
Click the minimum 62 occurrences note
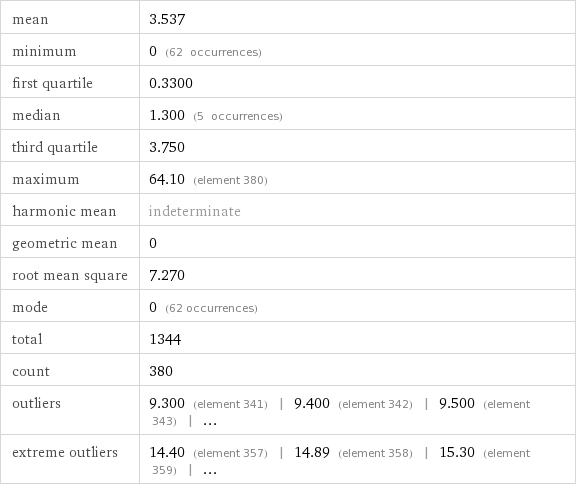(213, 53)
